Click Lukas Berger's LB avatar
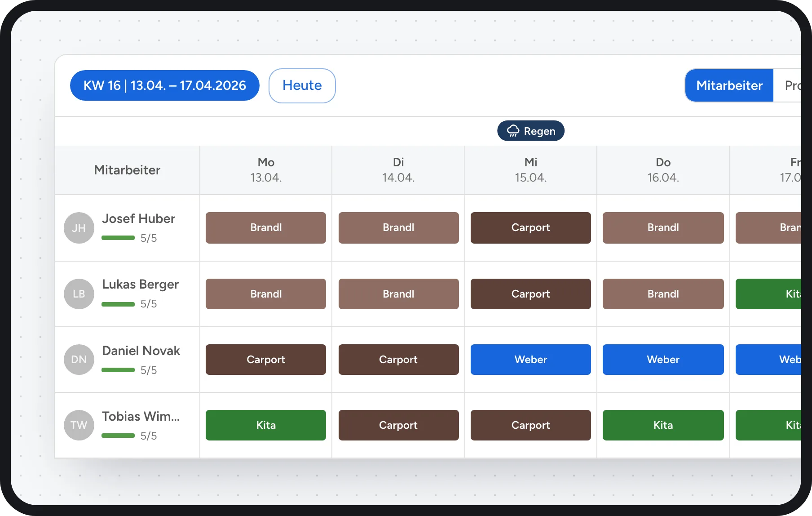Image resolution: width=812 pixels, height=516 pixels. point(79,294)
